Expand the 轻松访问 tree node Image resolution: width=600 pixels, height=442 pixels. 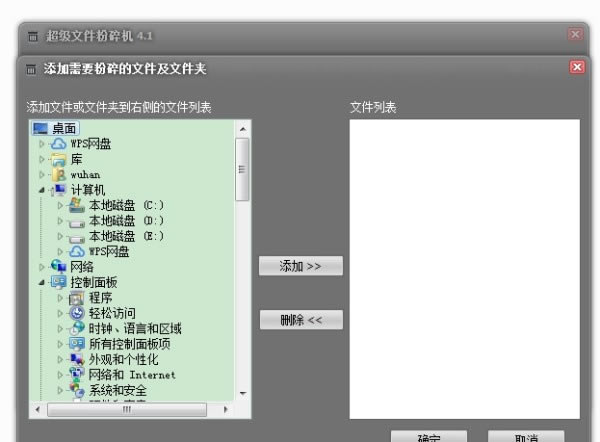coord(60,313)
